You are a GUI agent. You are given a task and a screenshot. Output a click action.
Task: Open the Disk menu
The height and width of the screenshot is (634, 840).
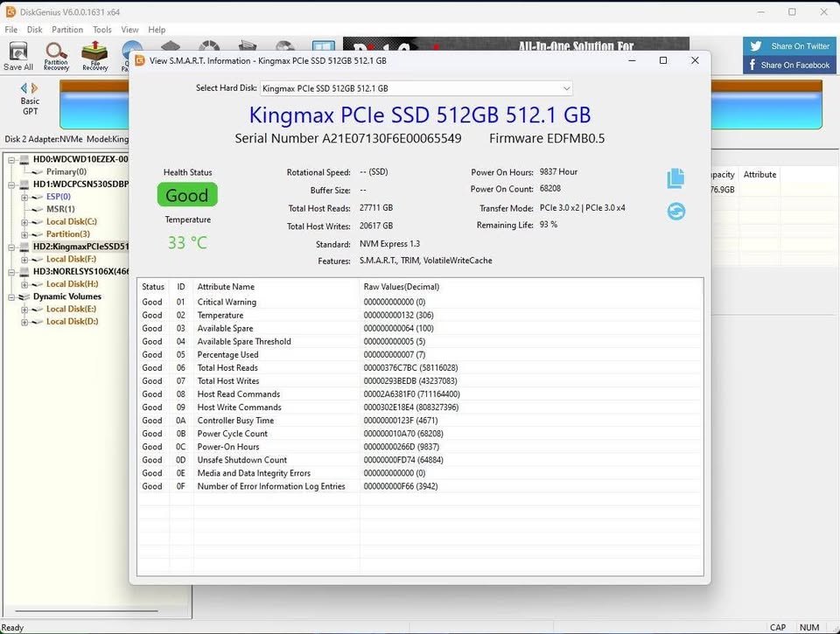(x=34, y=30)
